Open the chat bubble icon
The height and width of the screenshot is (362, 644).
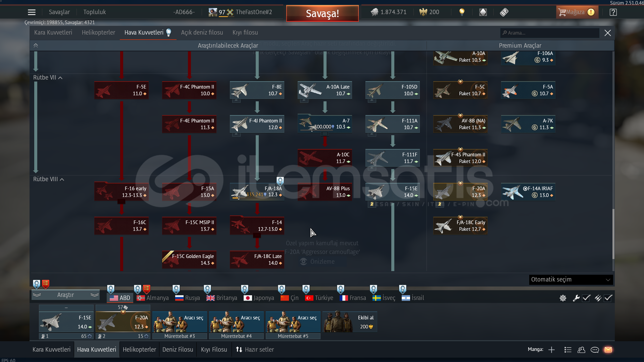click(x=595, y=350)
